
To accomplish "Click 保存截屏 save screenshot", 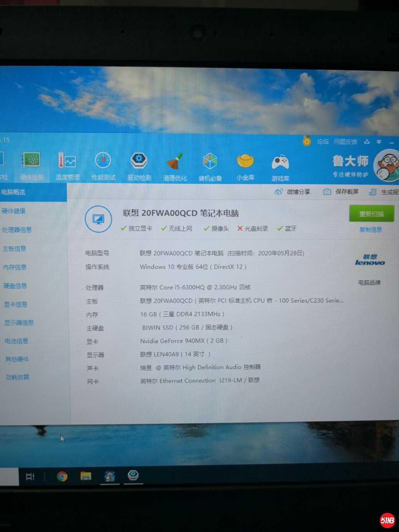I will [341, 192].
